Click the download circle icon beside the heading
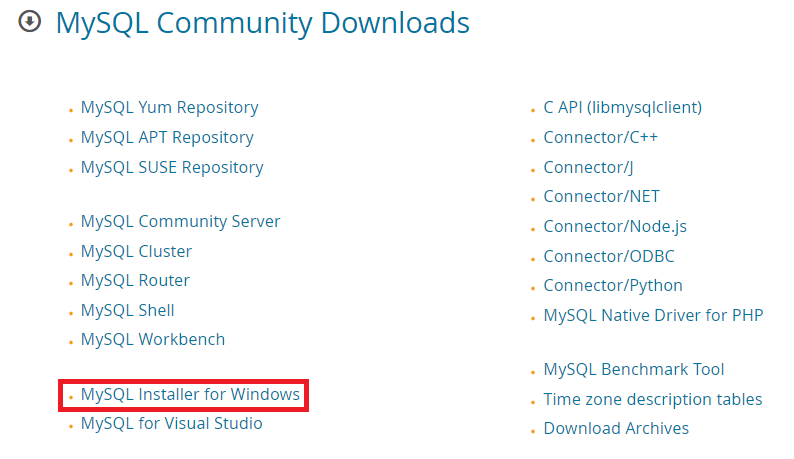This screenshot has height=459, width=794. pos(29,22)
